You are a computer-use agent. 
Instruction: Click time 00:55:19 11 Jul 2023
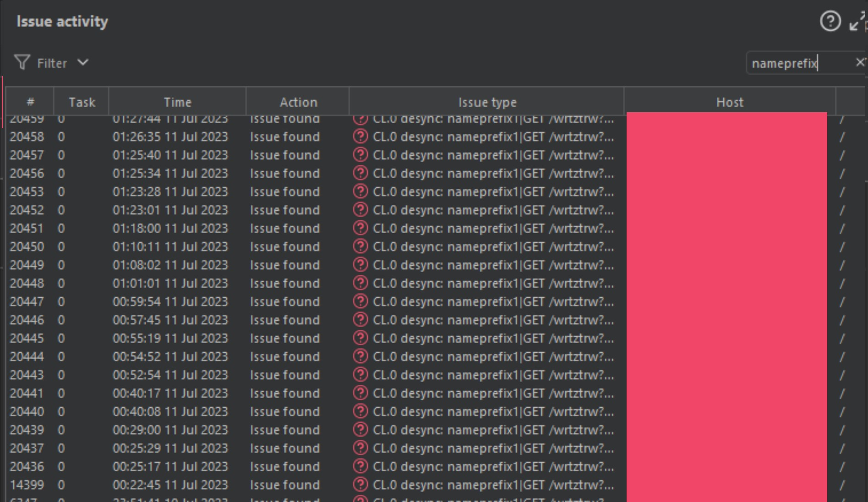tap(170, 338)
